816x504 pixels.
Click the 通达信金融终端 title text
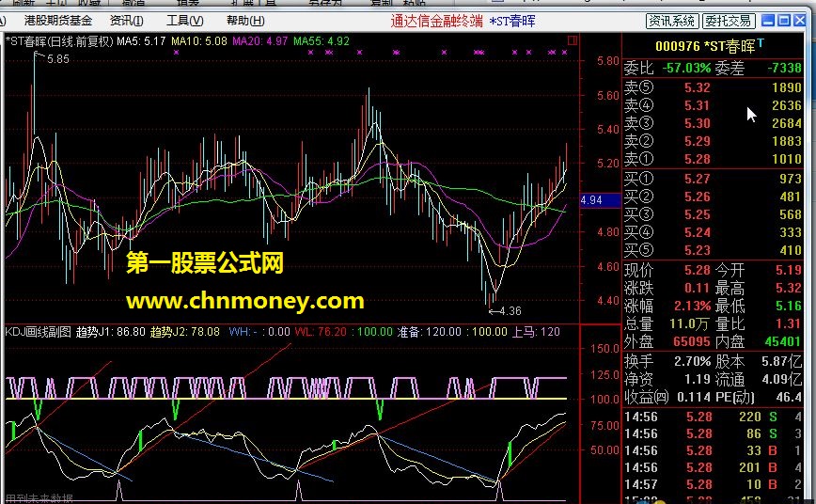pos(436,21)
